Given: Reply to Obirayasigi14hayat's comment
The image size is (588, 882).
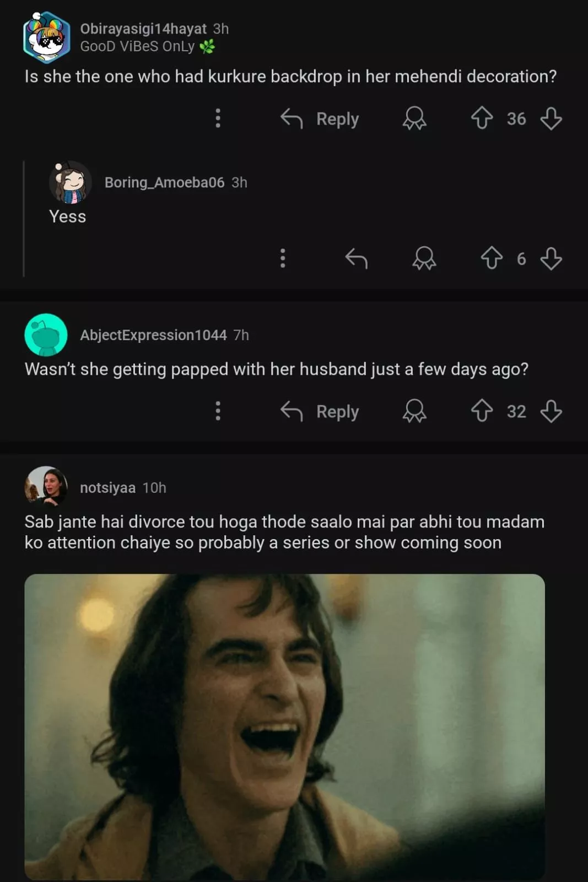Looking at the screenshot, I should click(x=320, y=119).
